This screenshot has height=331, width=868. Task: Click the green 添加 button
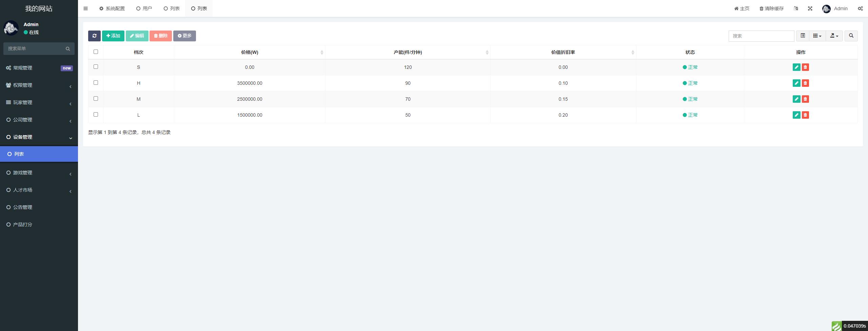click(113, 36)
